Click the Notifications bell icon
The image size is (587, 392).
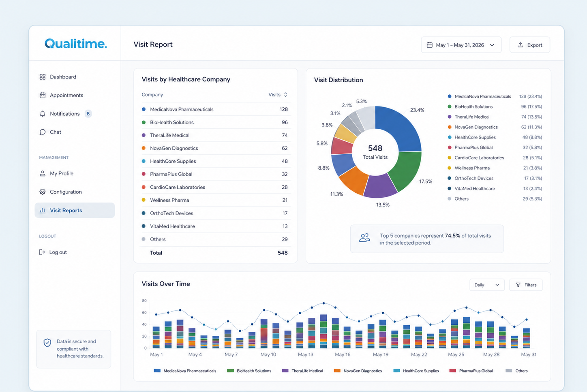tap(43, 114)
